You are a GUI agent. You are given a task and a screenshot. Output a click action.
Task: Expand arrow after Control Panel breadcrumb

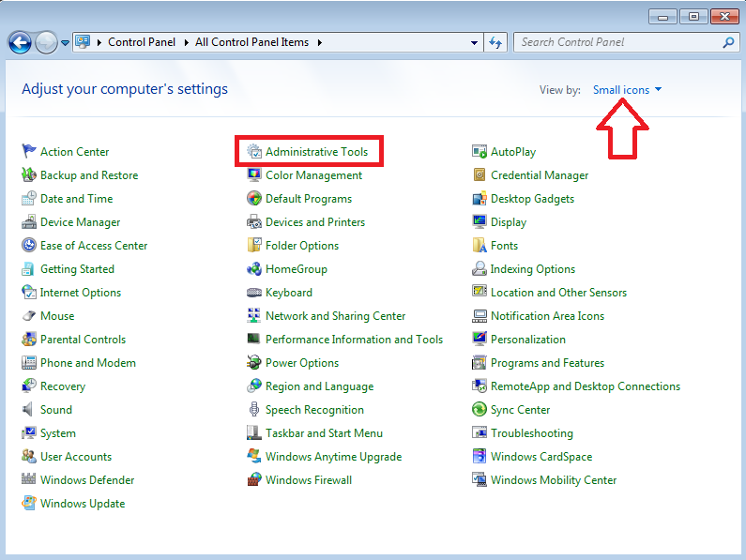186,42
